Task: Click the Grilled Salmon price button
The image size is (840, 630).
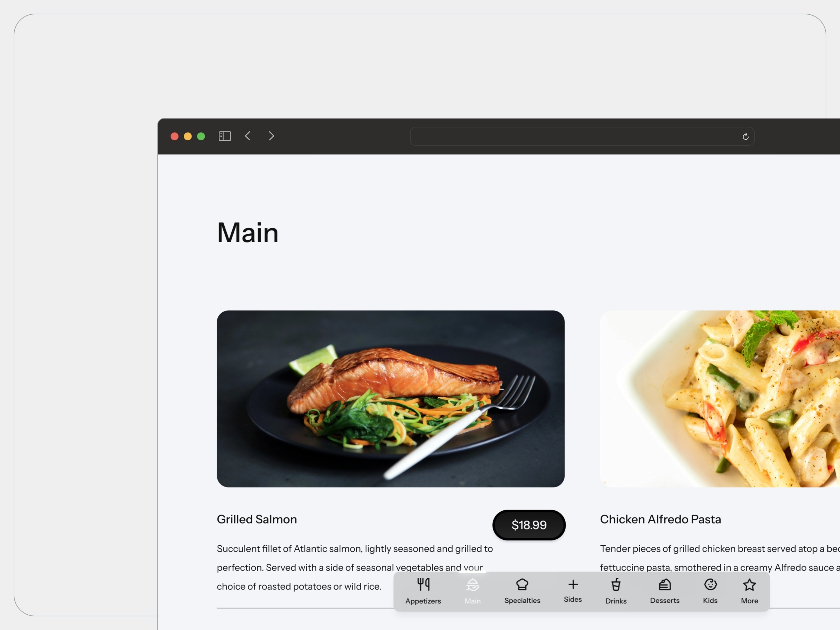Action: click(529, 525)
